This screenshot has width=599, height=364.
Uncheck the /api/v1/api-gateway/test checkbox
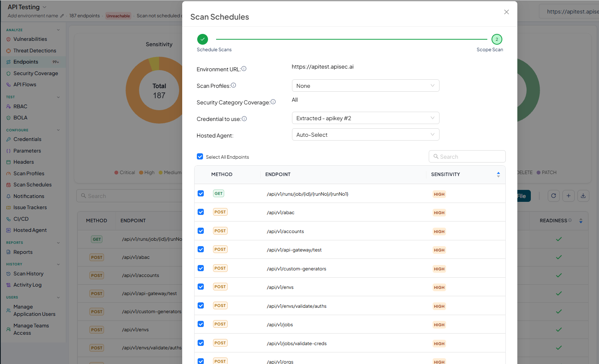201,249
